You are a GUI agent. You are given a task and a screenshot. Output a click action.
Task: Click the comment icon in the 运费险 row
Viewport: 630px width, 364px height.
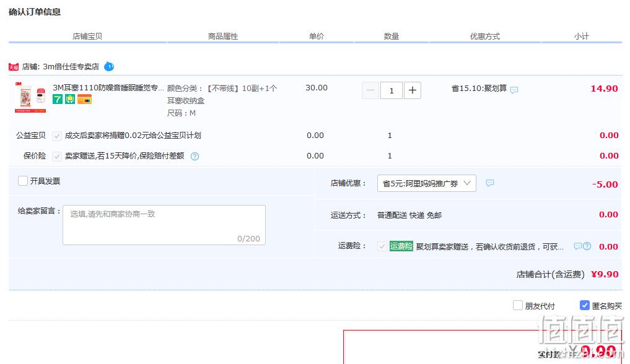(577, 246)
